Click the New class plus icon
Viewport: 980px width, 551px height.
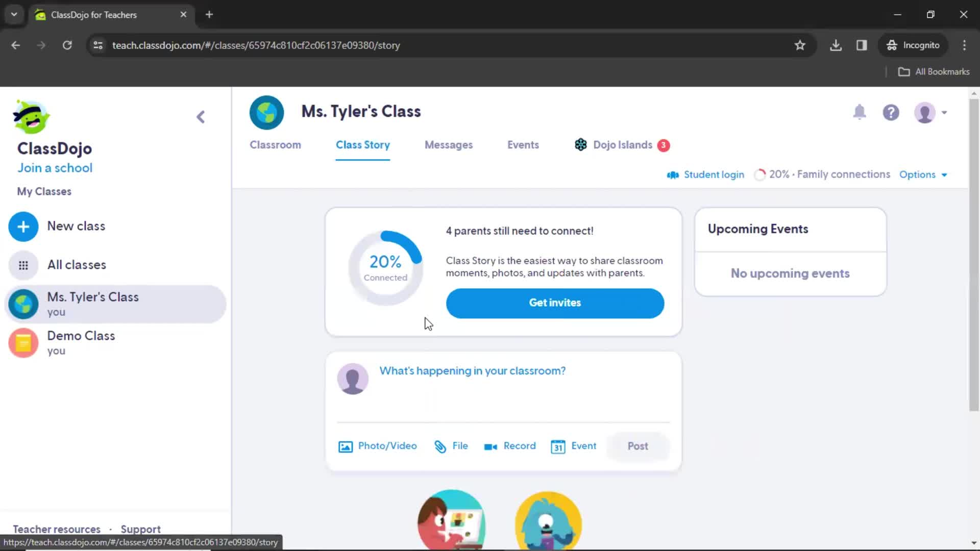[23, 227]
